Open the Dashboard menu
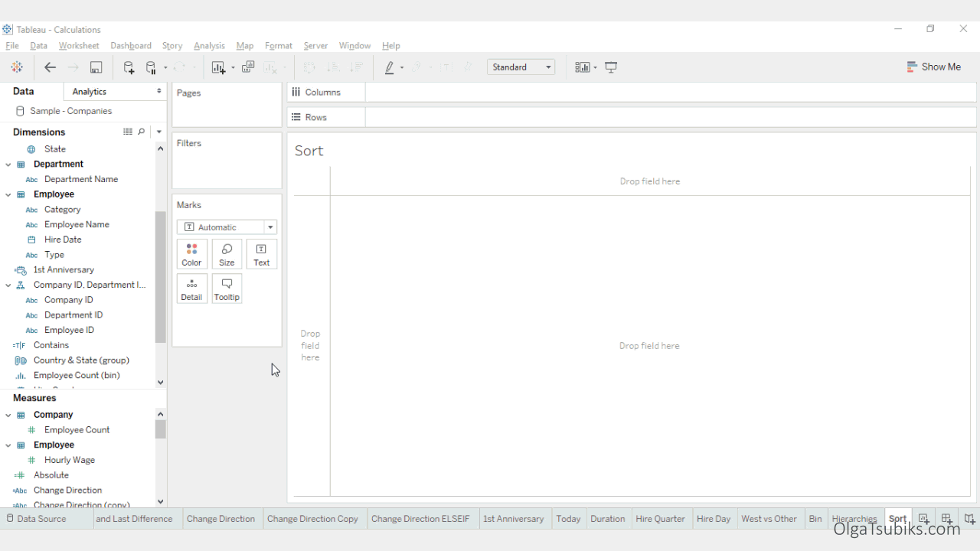The width and height of the screenshot is (980, 551). tap(131, 46)
